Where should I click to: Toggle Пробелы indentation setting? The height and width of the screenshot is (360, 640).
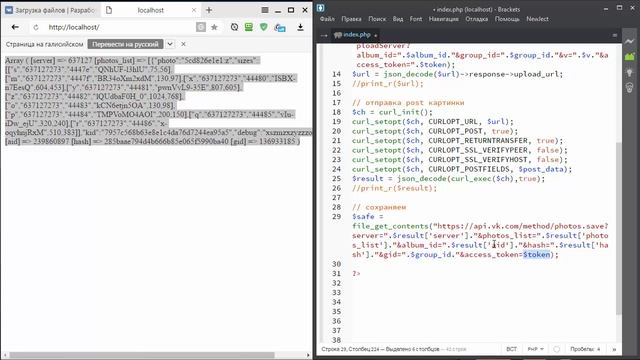tap(585, 349)
